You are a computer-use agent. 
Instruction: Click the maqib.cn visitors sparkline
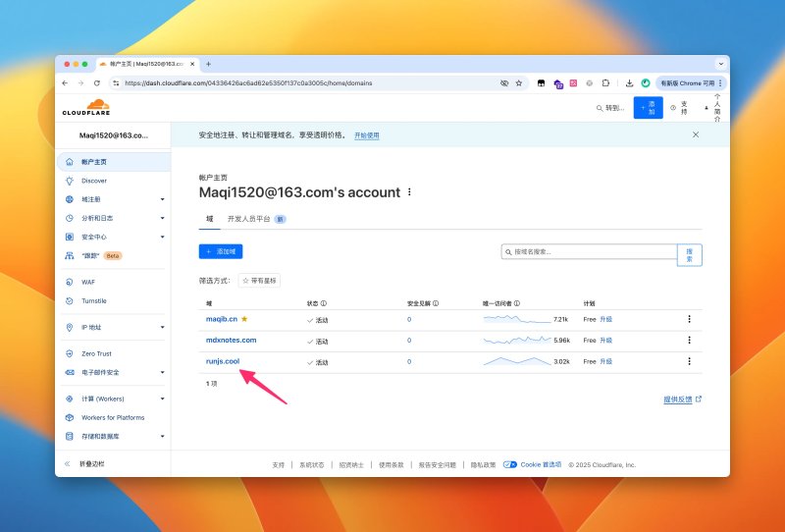tap(517, 319)
